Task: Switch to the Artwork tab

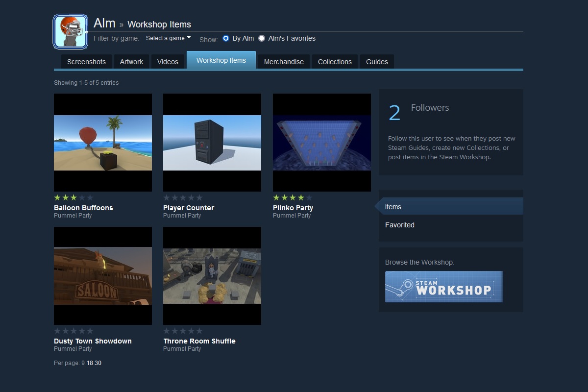Action: tap(131, 62)
